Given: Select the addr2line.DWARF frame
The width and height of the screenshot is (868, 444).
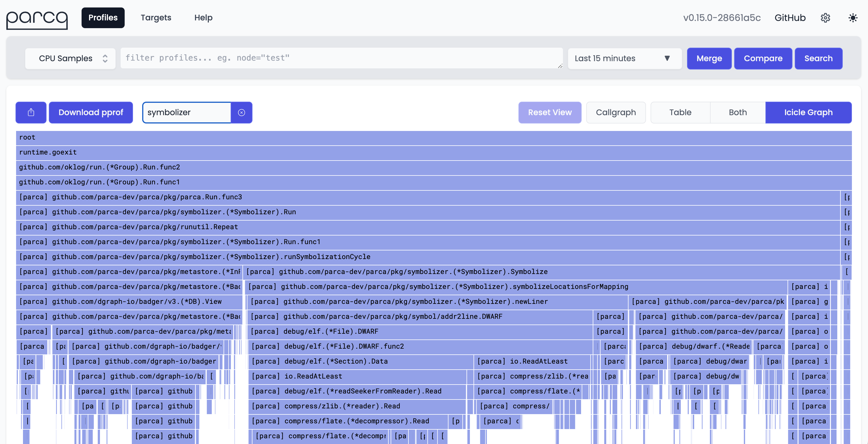Looking at the screenshot, I should pos(420,317).
